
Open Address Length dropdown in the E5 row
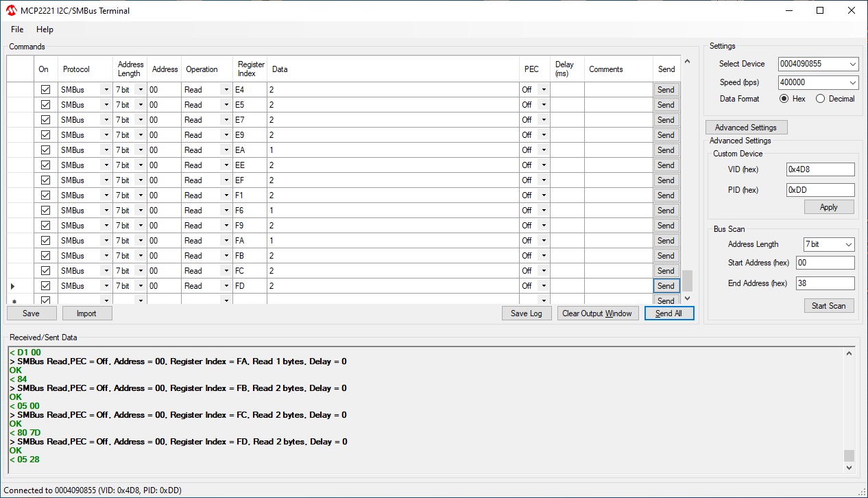pyautogui.click(x=141, y=105)
